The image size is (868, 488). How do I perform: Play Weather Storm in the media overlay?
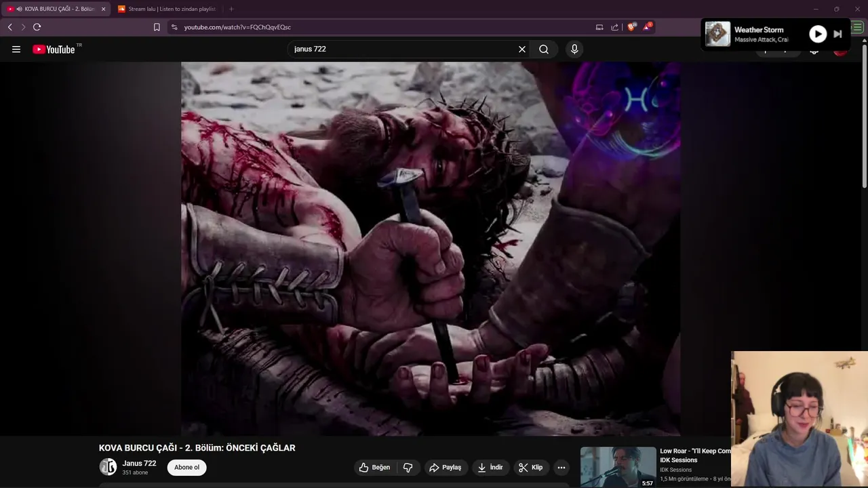(818, 34)
